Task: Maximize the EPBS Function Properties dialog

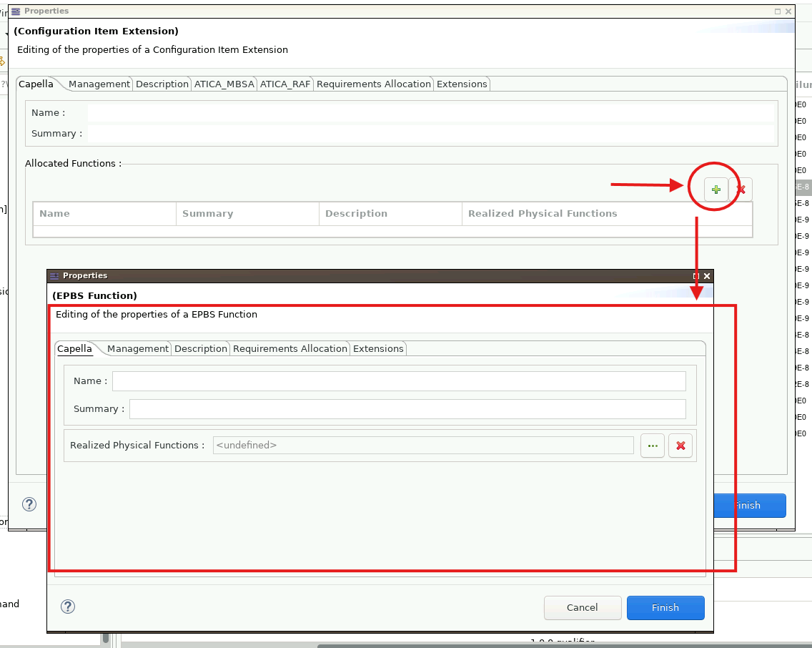Action: coord(696,276)
